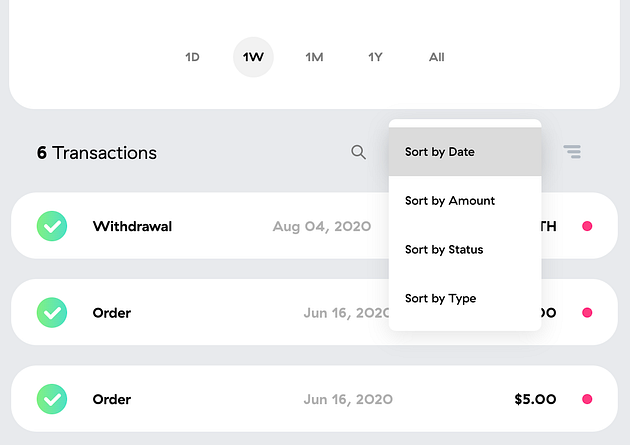Open the Order transaction for $5.00

314,399
